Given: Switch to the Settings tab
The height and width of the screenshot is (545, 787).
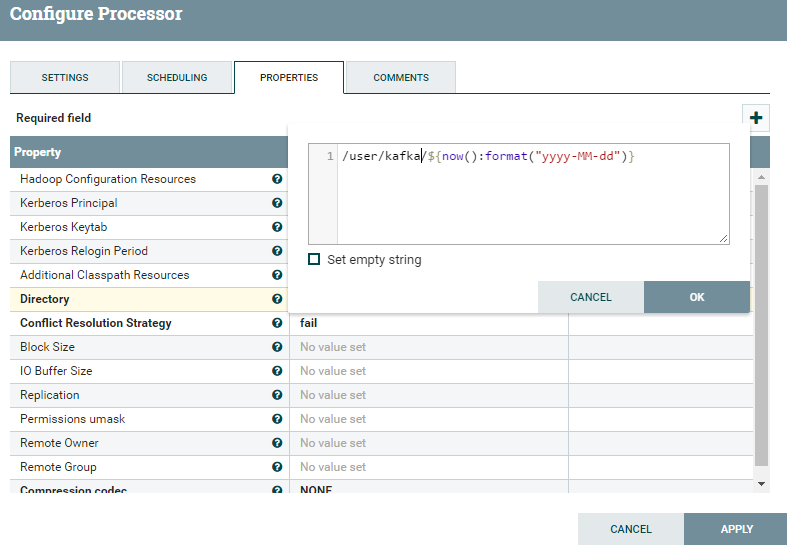Looking at the screenshot, I should [x=65, y=78].
